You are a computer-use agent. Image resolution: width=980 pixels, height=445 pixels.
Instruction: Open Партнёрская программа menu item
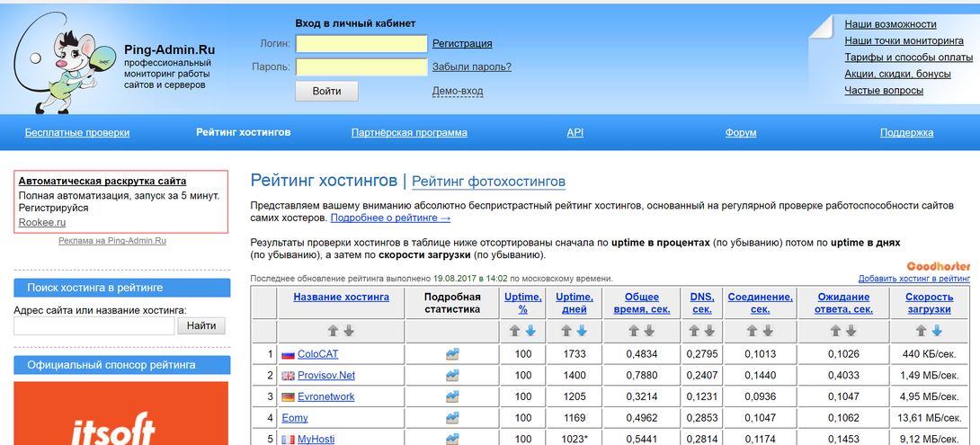409,132
